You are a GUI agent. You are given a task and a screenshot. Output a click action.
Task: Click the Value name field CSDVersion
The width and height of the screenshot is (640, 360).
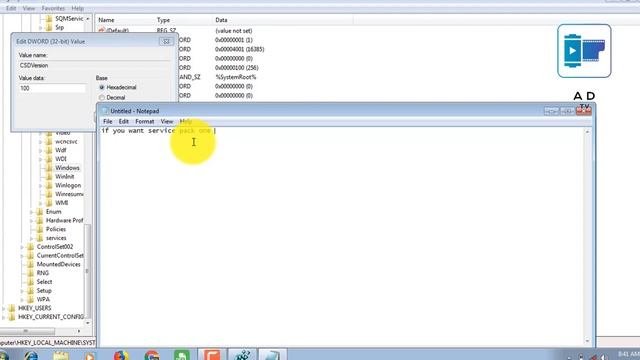click(94, 65)
